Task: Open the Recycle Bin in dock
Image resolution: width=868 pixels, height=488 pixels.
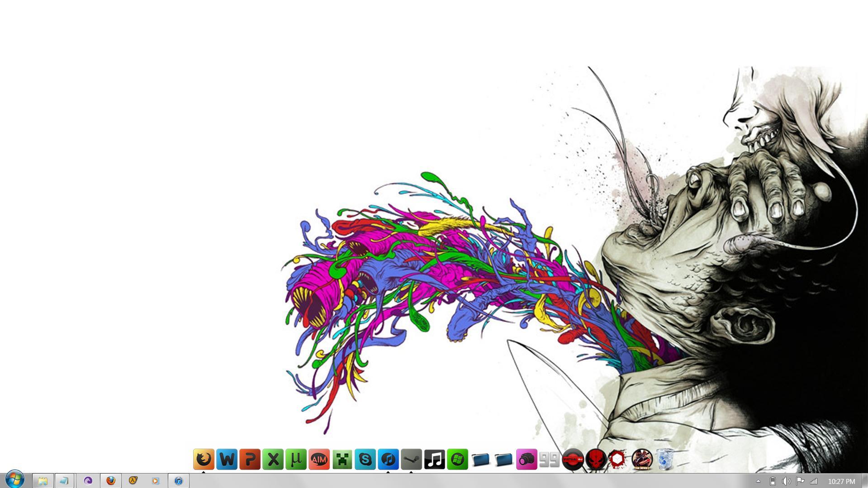Action: pos(665,460)
